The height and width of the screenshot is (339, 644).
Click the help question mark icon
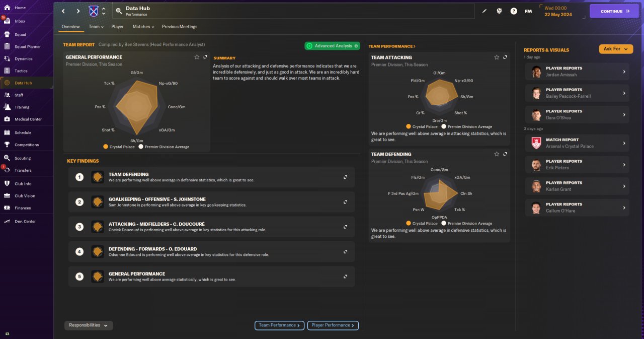click(514, 11)
